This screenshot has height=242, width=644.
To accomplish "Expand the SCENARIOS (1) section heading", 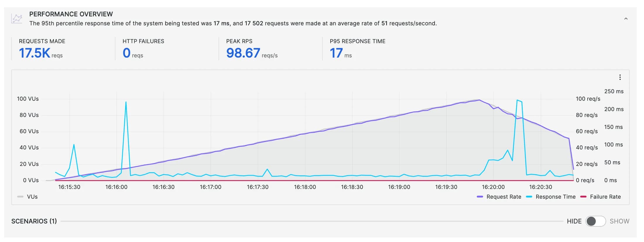I will point(34,221).
